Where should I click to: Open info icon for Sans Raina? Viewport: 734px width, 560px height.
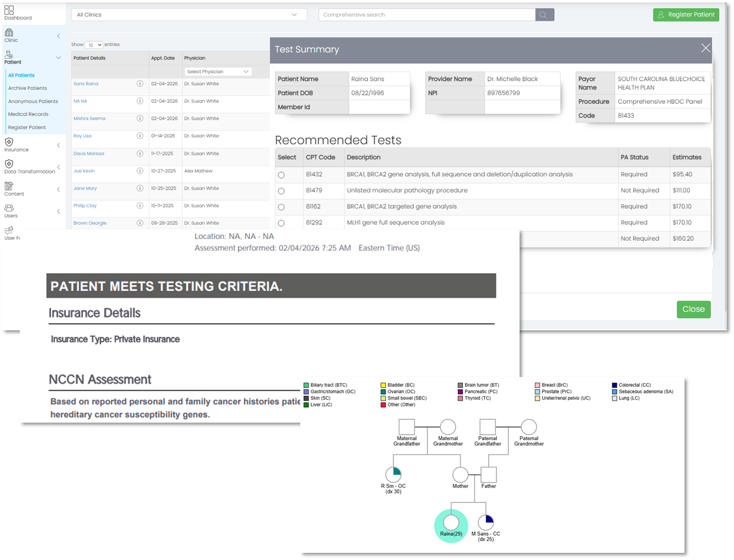(140, 84)
